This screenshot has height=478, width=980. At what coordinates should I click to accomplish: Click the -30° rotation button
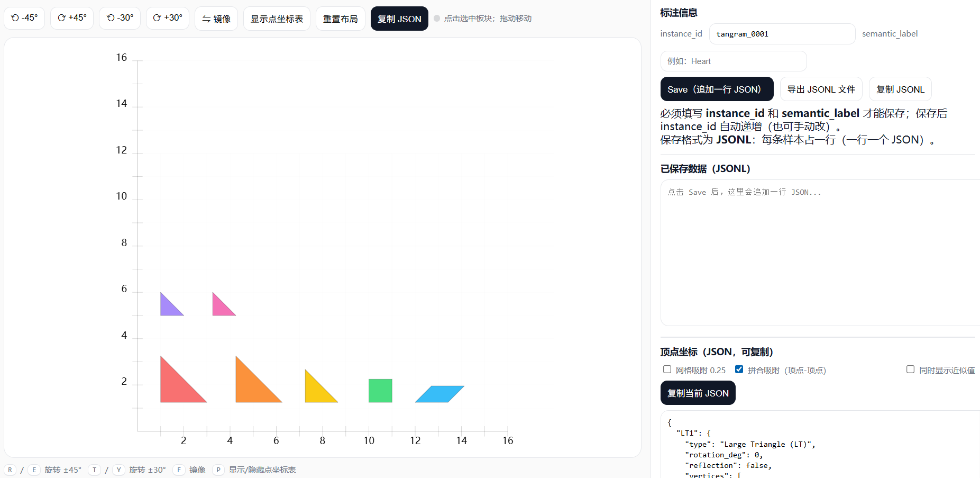coord(120,18)
